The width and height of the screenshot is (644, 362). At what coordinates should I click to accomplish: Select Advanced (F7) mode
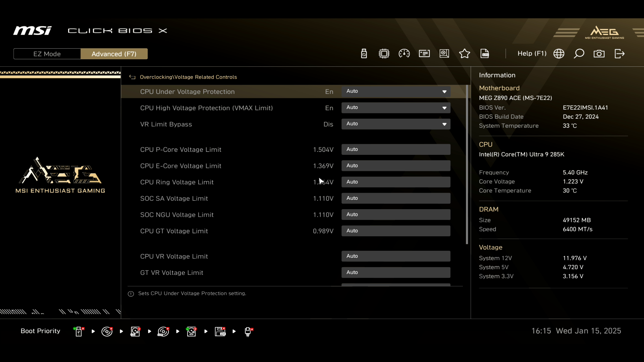tap(114, 54)
